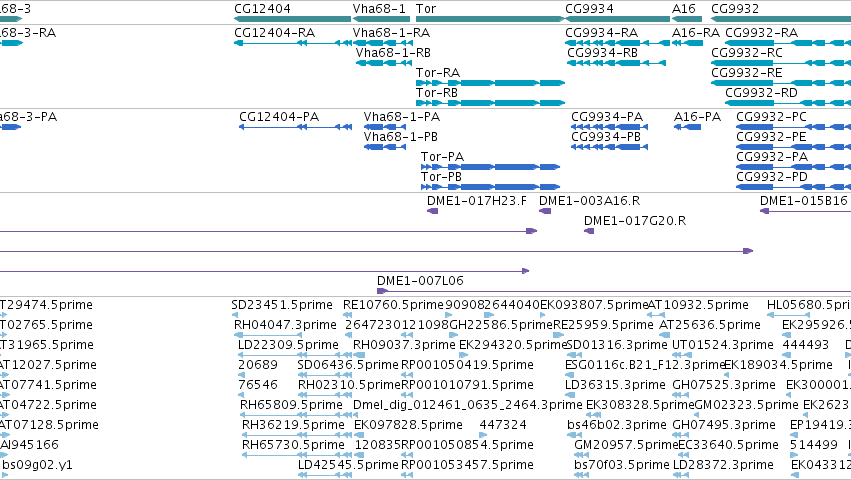This screenshot has width=851, height=480.
Task: Select protein CG9932-PE
Action: coord(771,137)
